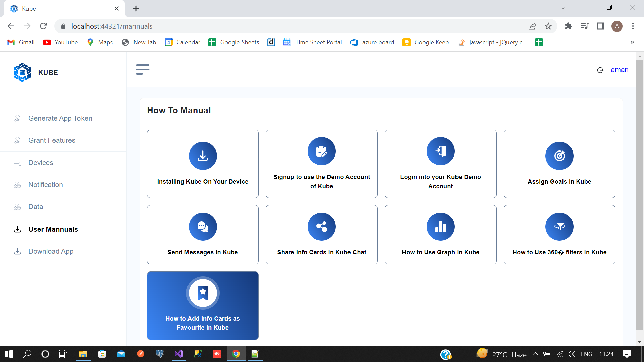Open the azure board bookmark
This screenshot has width=644, height=362.
tap(372, 42)
